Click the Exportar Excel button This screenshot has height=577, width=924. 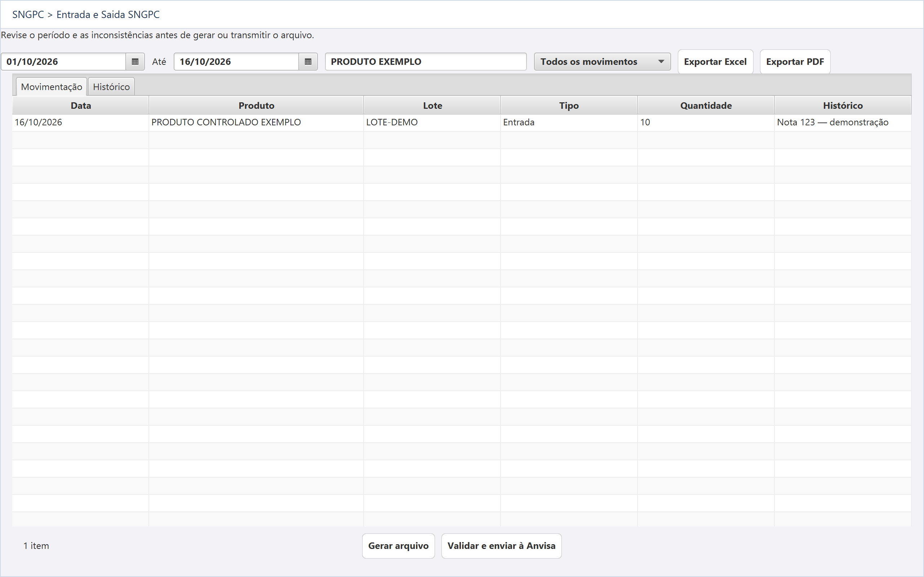(715, 62)
